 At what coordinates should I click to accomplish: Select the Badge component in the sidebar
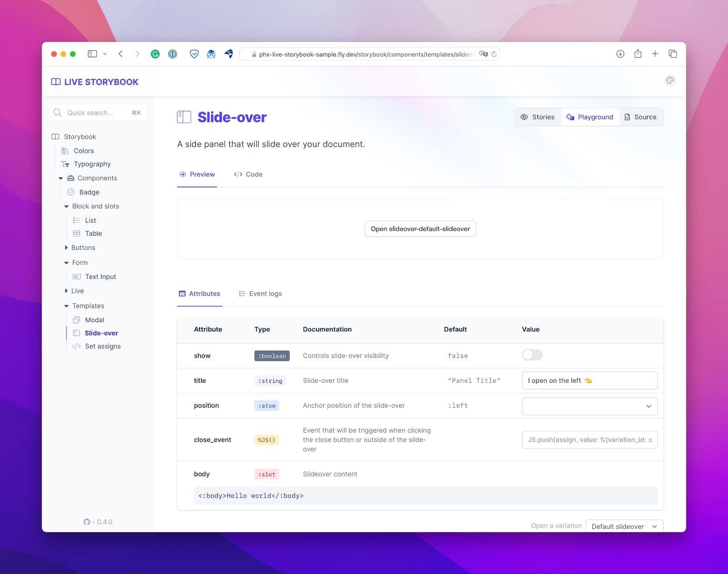point(89,192)
